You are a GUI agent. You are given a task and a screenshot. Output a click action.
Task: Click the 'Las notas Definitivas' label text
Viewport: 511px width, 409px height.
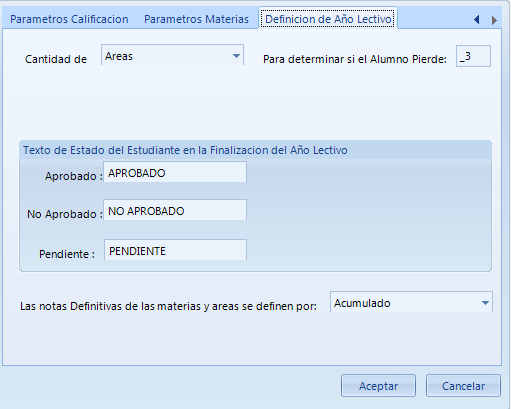168,306
